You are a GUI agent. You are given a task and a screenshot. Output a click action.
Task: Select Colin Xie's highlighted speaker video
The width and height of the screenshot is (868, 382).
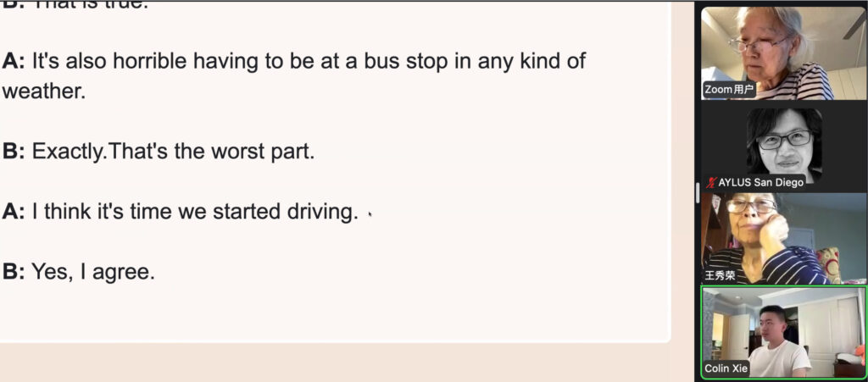782,330
